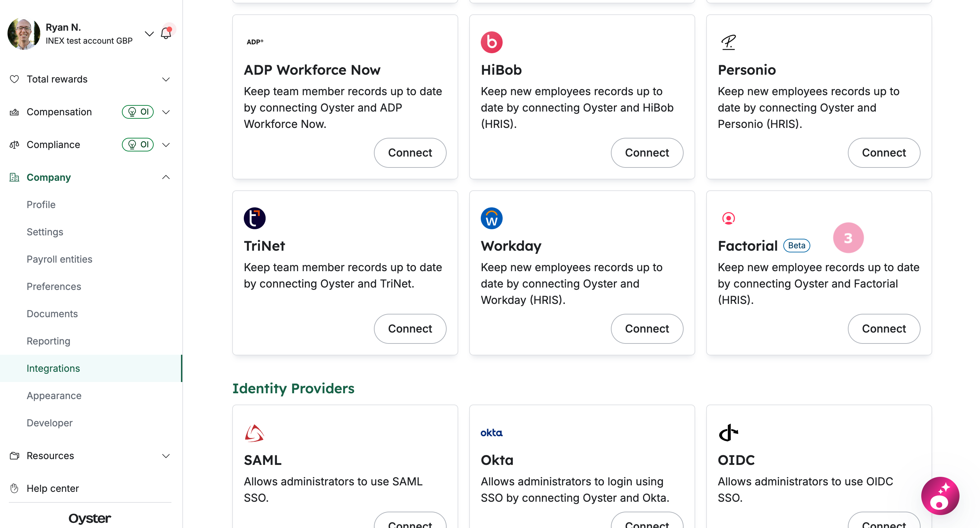Collapse the Company section chevron
Screen dimensions: 980x528
point(166,177)
